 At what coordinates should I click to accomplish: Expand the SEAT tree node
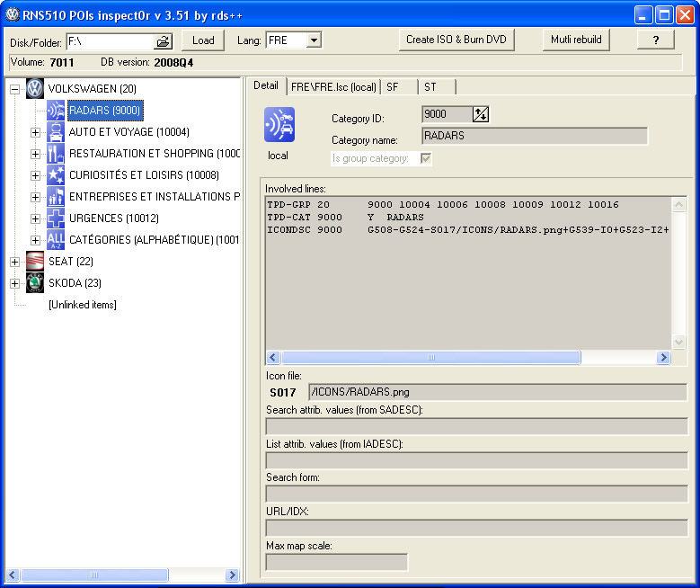coord(14,262)
